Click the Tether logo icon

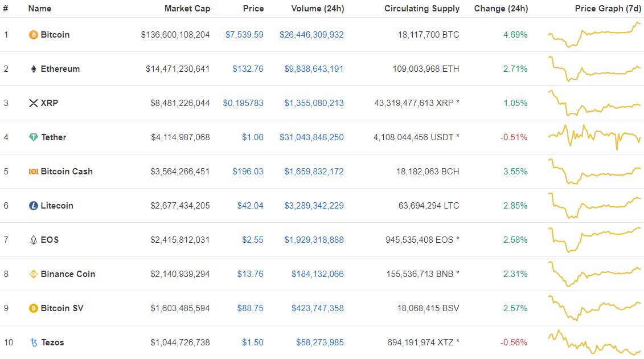tap(33, 137)
